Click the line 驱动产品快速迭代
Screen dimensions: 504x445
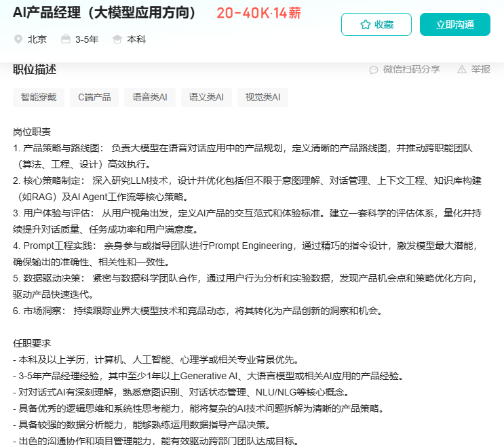tap(54, 294)
